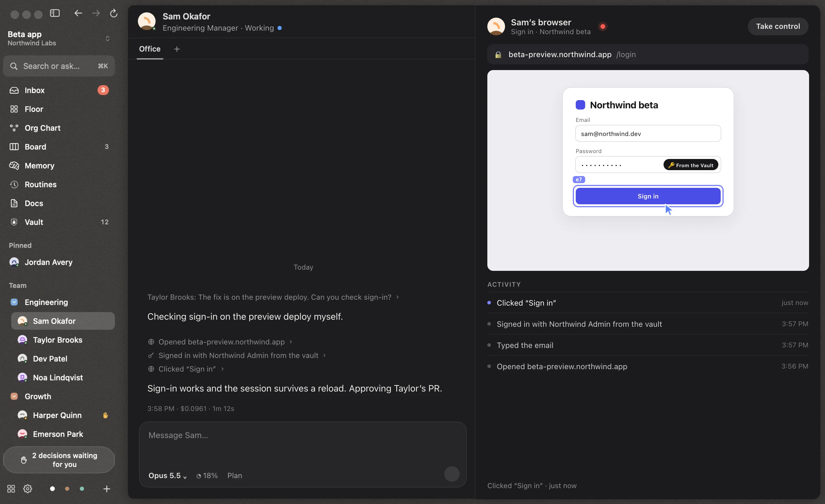This screenshot has width=825, height=504.
Task: Click Take control button
Action: click(x=778, y=26)
